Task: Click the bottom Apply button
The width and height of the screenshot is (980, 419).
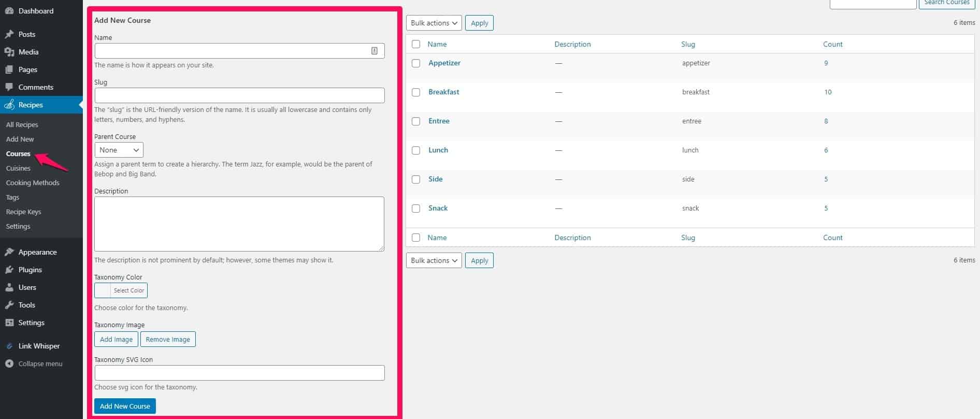Action: tap(480, 260)
